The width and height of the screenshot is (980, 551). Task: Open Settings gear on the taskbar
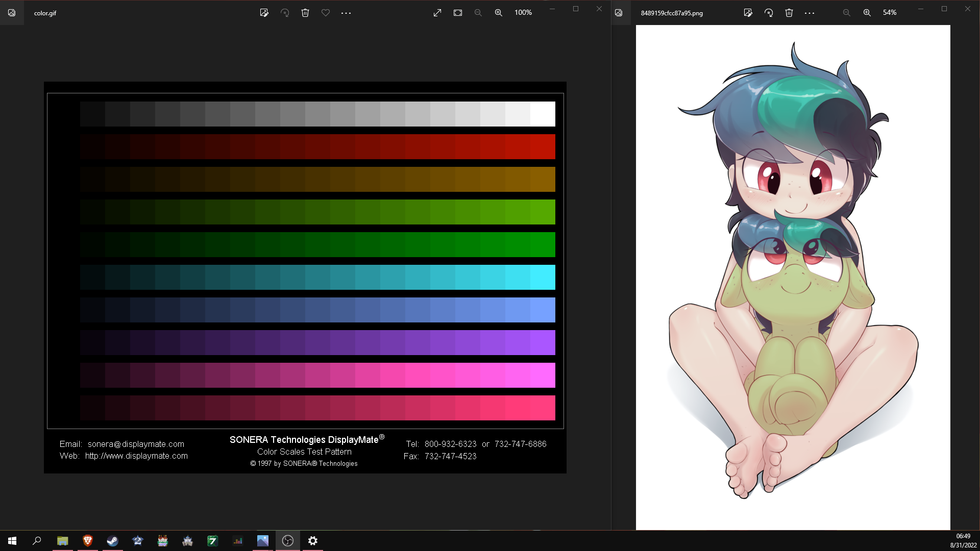[x=313, y=541]
